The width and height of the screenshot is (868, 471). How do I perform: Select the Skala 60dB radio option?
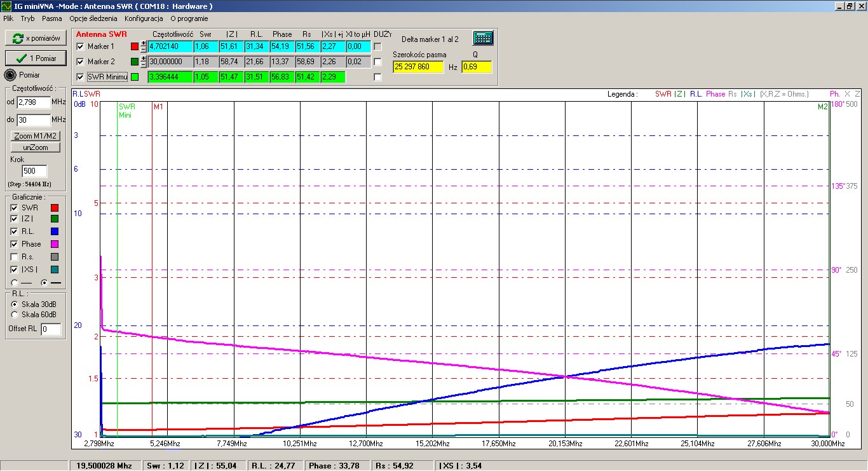pyautogui.click(x=15, y=315)
